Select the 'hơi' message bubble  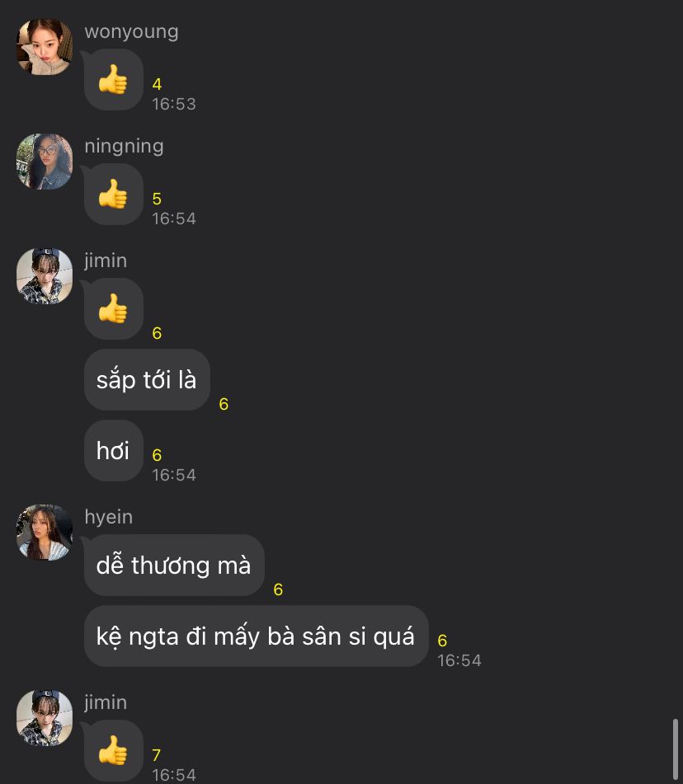(114, 450)
